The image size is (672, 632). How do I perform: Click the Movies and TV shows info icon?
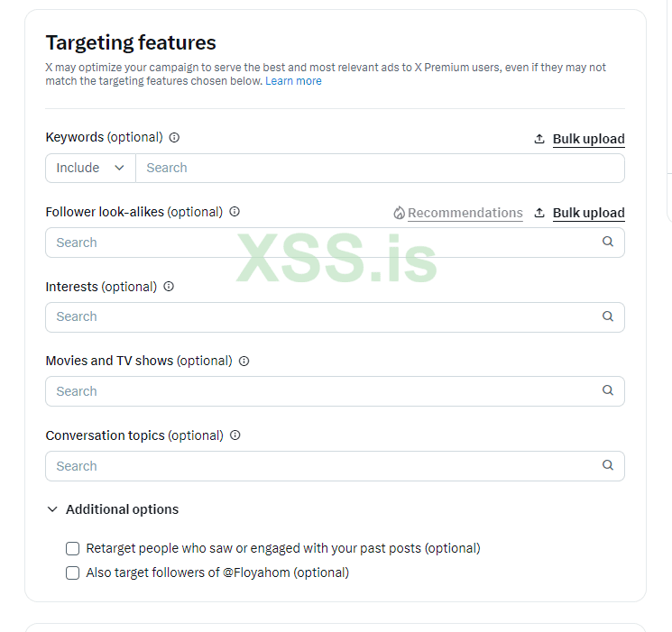244,361
